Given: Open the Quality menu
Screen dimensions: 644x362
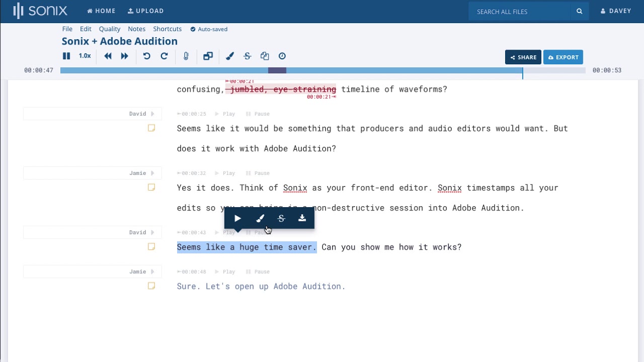Looking at the screenshot, I should pos(110,29).
